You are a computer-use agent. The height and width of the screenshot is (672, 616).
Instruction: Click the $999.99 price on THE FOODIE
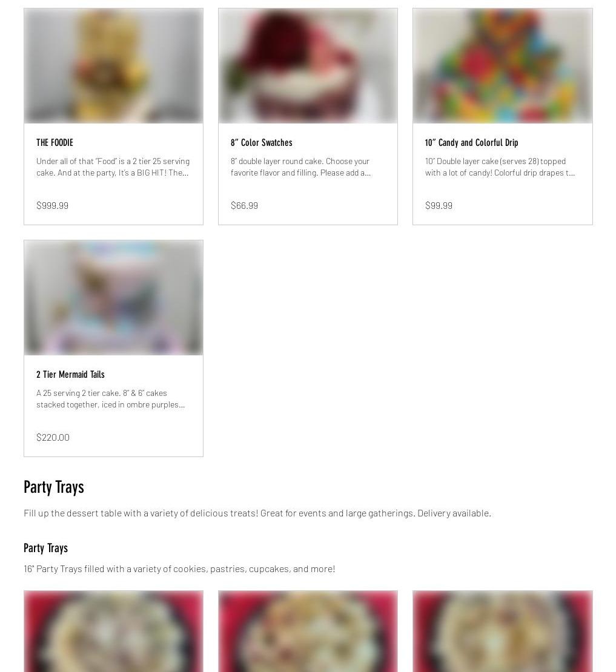(52, 205)
